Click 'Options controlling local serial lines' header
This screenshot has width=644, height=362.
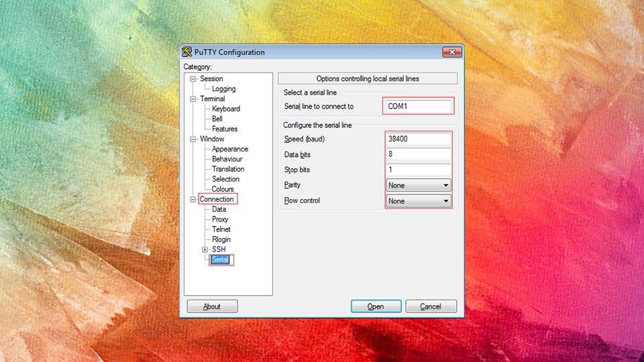coord(368,79)
